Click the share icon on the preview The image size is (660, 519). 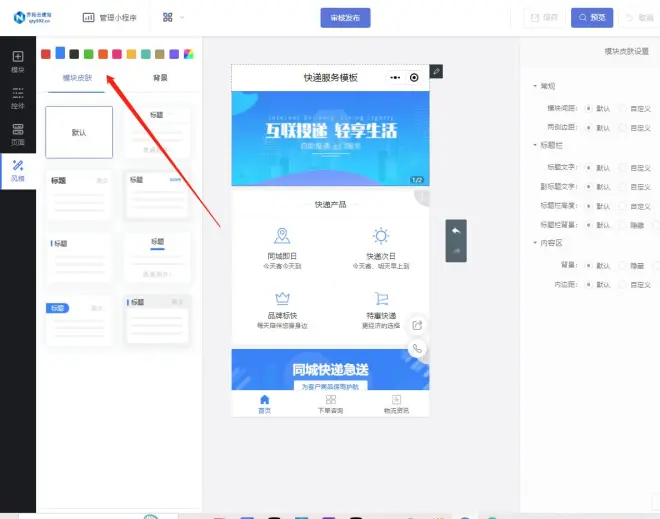(417, 325)
